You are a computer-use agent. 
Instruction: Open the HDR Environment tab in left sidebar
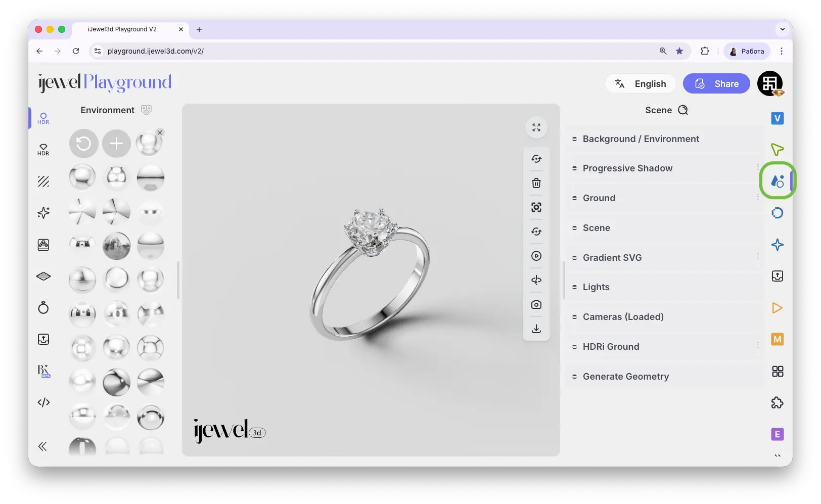(43, 118)
